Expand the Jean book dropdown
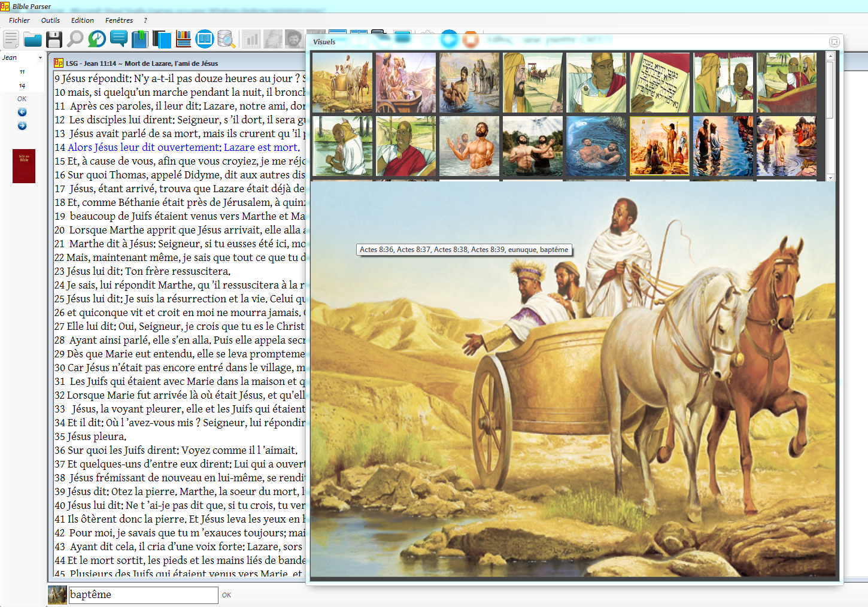Viewport: 868px width, 607px height. [x=40, y=58]
